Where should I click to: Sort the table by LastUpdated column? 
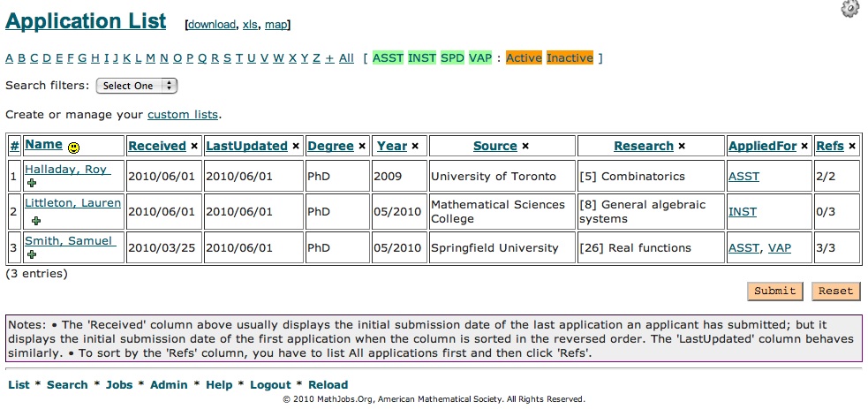click(x=246, y=147)
